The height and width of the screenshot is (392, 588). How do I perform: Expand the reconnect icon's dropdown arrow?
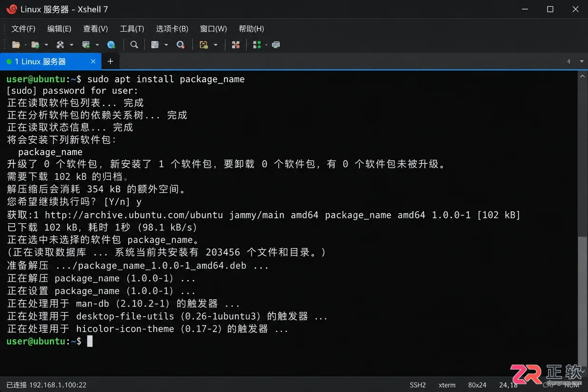[72, 45]
